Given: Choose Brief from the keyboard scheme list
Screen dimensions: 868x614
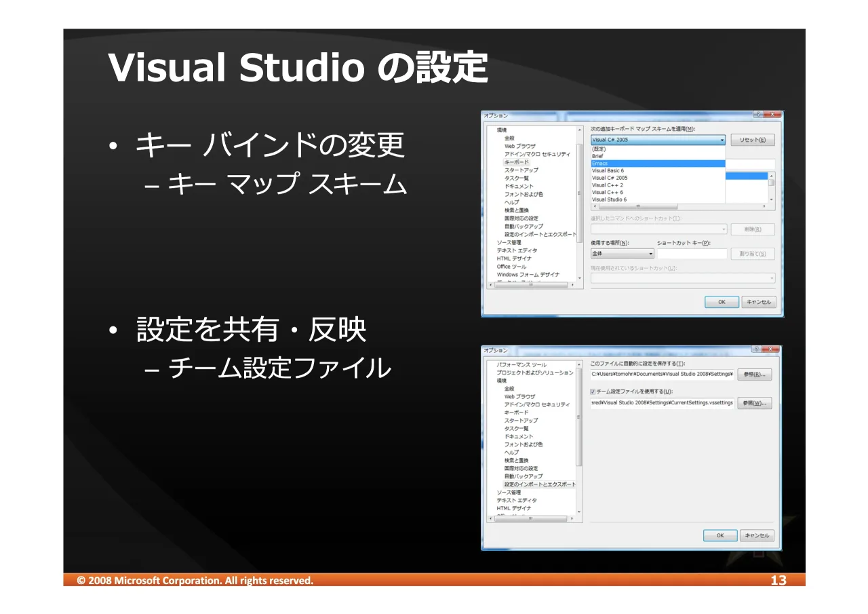Looking at the screenshot, I should [658, 156].
